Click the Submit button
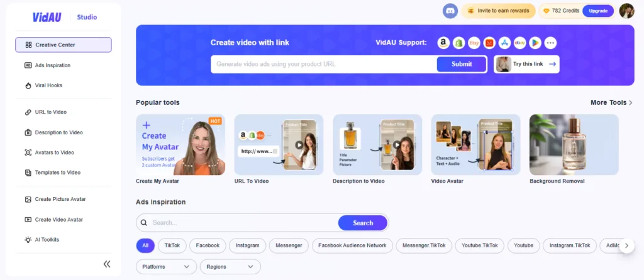The height and width of the screenshot is (280, 644). 462,64
